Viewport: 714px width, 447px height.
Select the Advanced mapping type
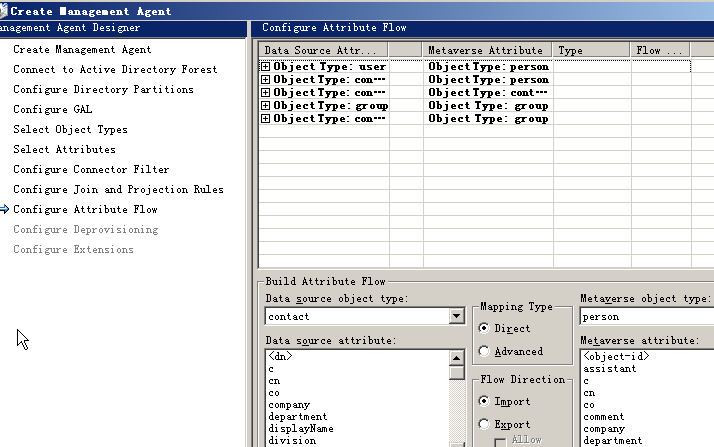[484, 351]
